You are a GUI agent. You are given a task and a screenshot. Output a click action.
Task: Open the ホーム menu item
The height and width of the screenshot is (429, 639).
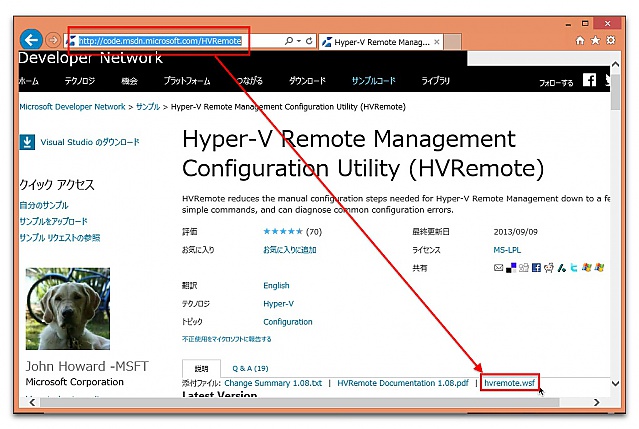(29, 81)
